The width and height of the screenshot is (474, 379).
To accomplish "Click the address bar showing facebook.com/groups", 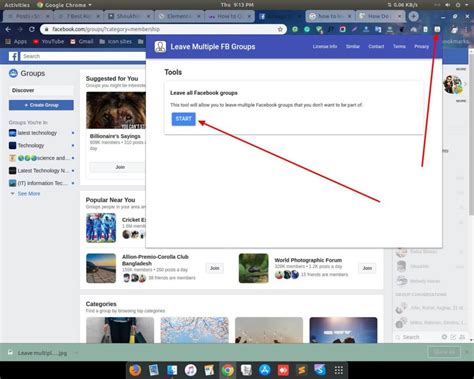I will 163,29.
